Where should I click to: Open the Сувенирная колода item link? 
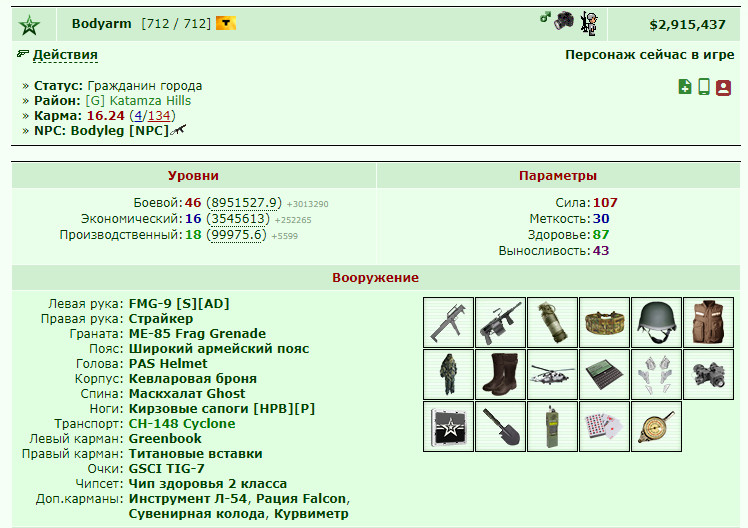coord(197,514)
